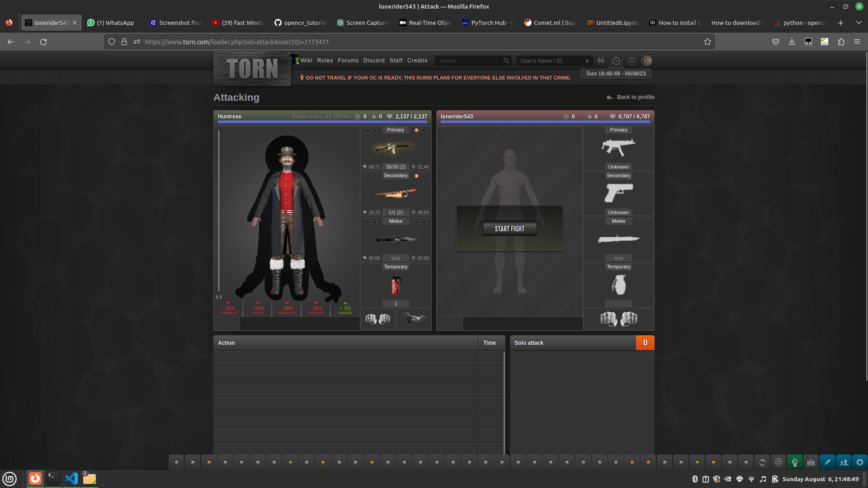Choose Huntrese's boot kick attack option
This screenshot has width=868, height=488.
[414, 319]
